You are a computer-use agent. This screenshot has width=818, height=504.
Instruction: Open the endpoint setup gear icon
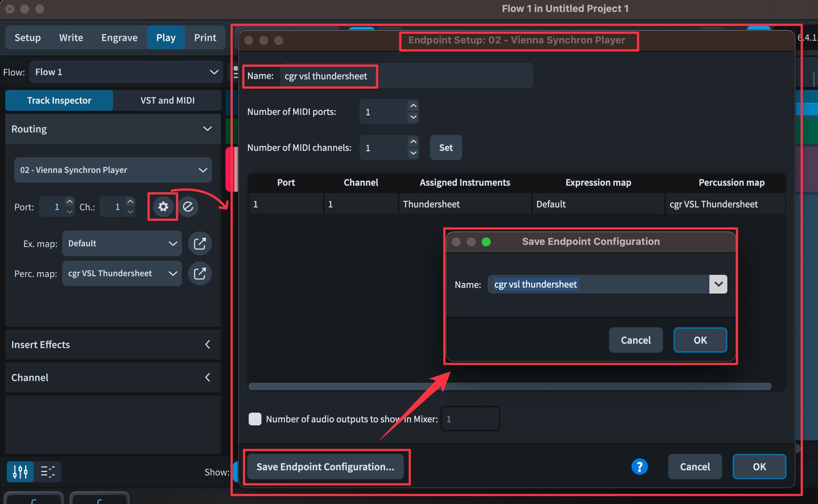pos(163,207)
